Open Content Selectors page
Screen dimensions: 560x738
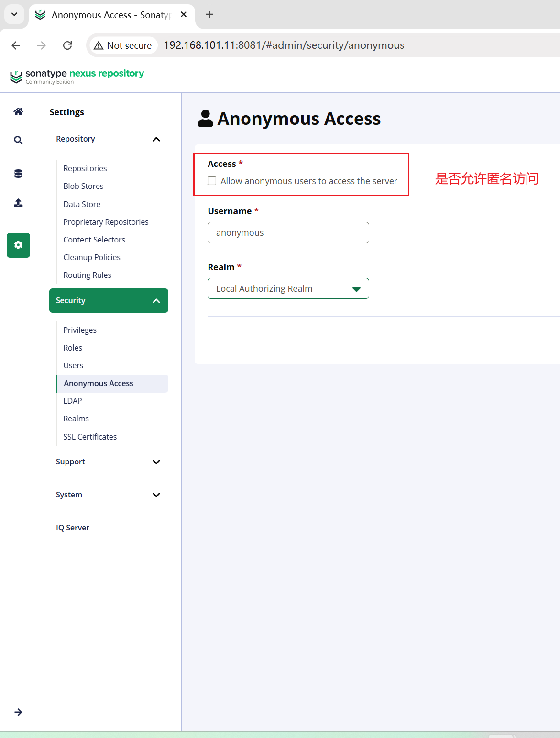(94, 240)
